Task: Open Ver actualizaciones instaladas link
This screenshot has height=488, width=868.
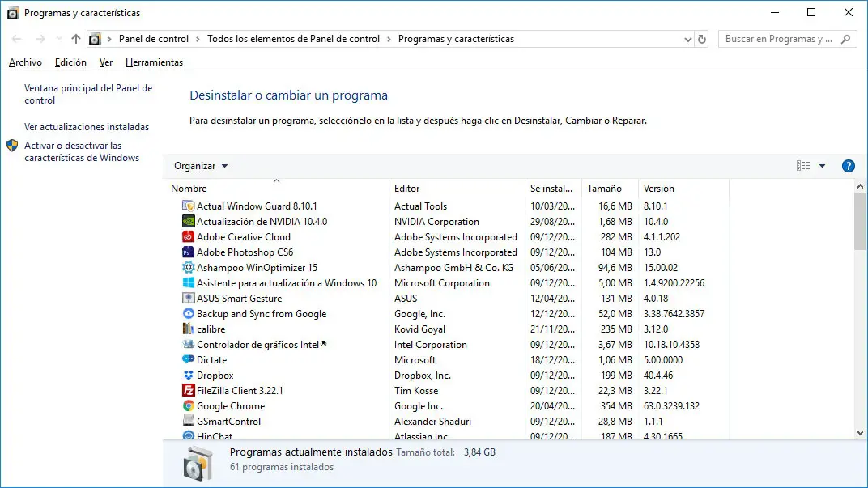Action: [x=87, y=127]
